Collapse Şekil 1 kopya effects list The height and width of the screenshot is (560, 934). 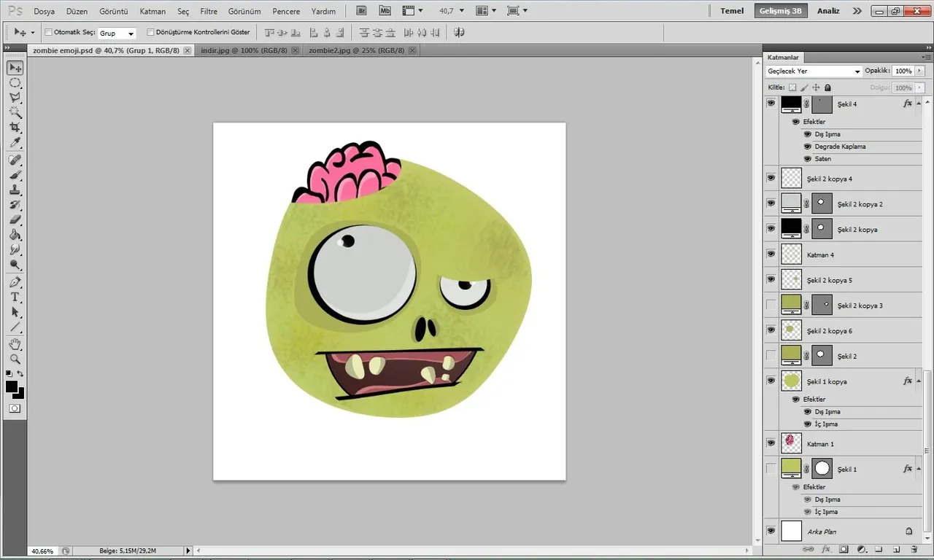(919, 381)
